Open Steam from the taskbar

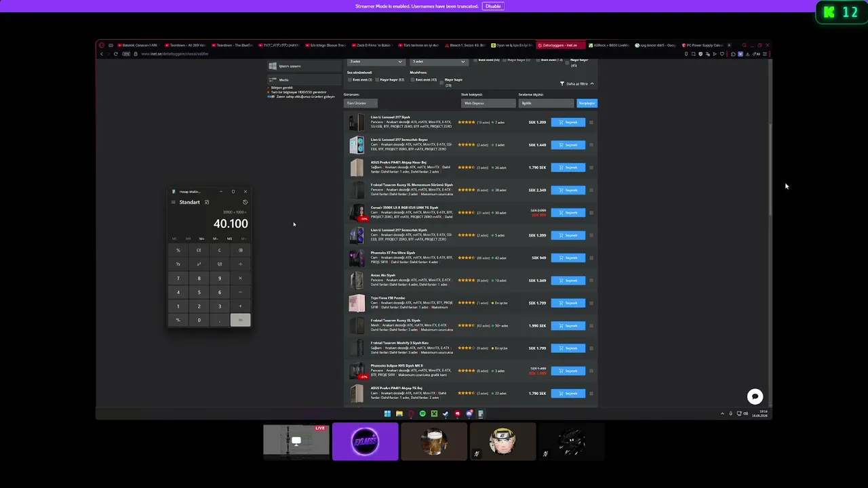click(x=446, y=413)
